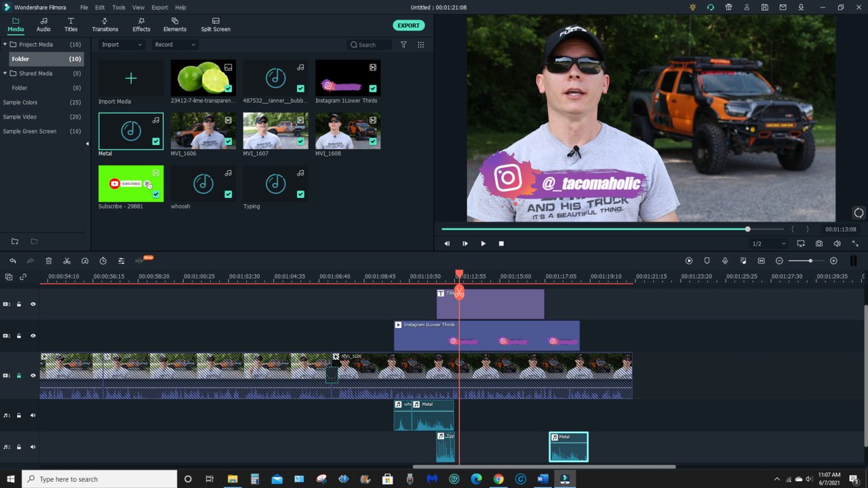Click the timeline zoom slider handle
The height and width of the screenshot is (488, 868).
tap(810, 261)
